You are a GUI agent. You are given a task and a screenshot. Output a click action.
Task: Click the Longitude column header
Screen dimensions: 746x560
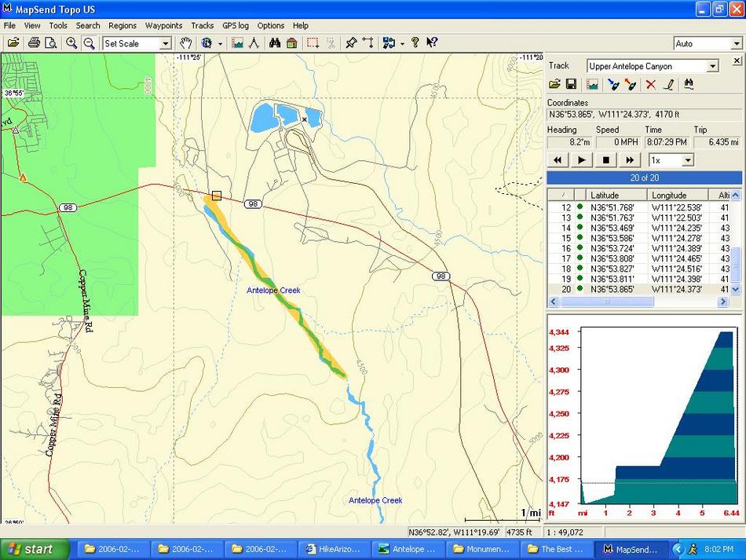(678, 195)
